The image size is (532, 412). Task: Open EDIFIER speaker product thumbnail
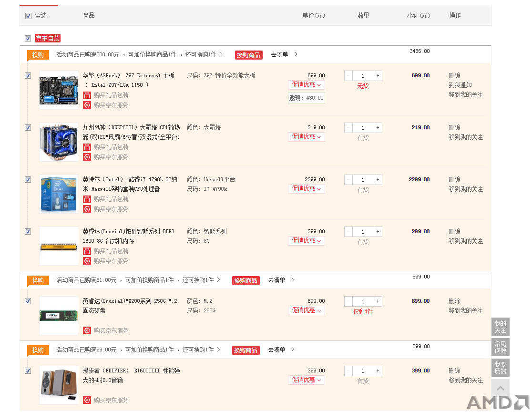pyautogui.click(x=59, y=385)
